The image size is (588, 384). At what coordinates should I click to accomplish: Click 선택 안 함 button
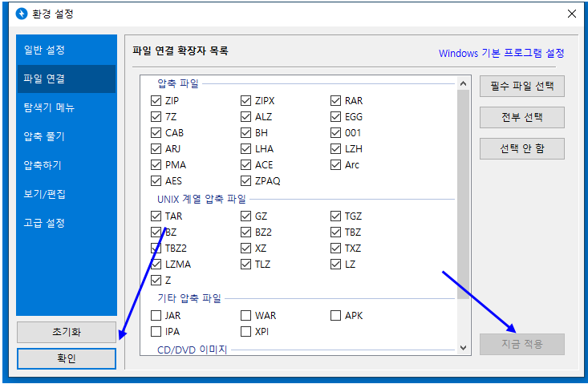click(x=522, y=149)
